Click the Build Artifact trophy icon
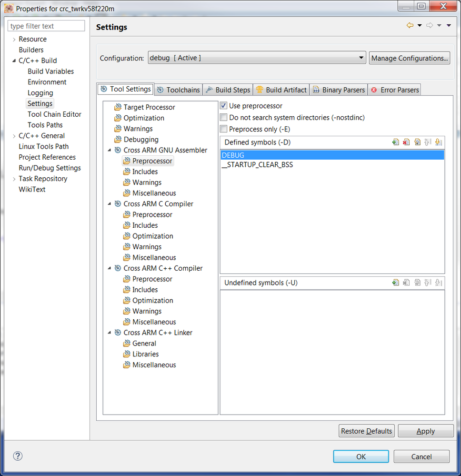This screenshot has height=476, width=461. [260, 90]
